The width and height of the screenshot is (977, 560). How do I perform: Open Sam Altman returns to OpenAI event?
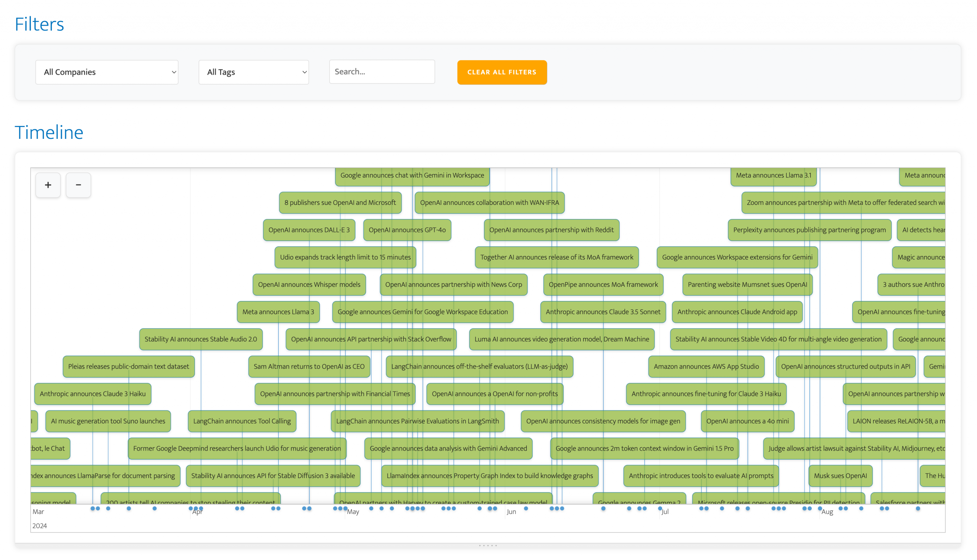[x=309, y=367]
